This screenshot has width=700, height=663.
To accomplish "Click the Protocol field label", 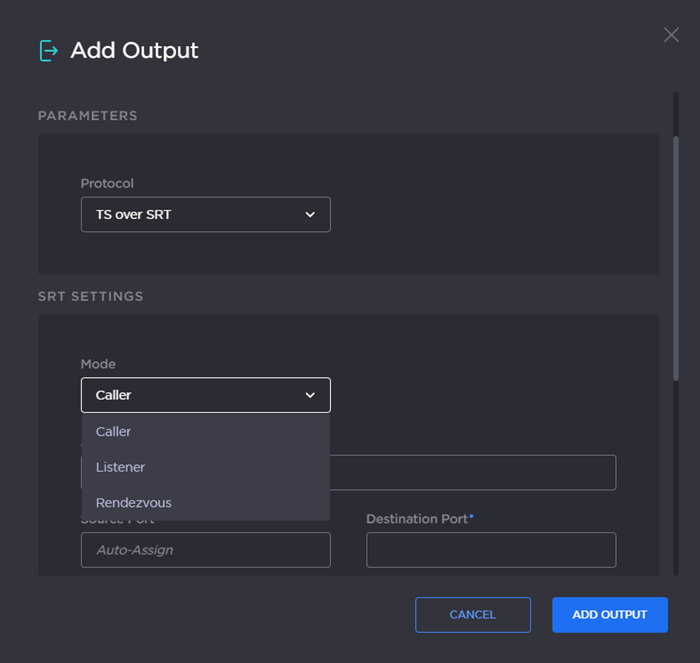I will point(107,184).
